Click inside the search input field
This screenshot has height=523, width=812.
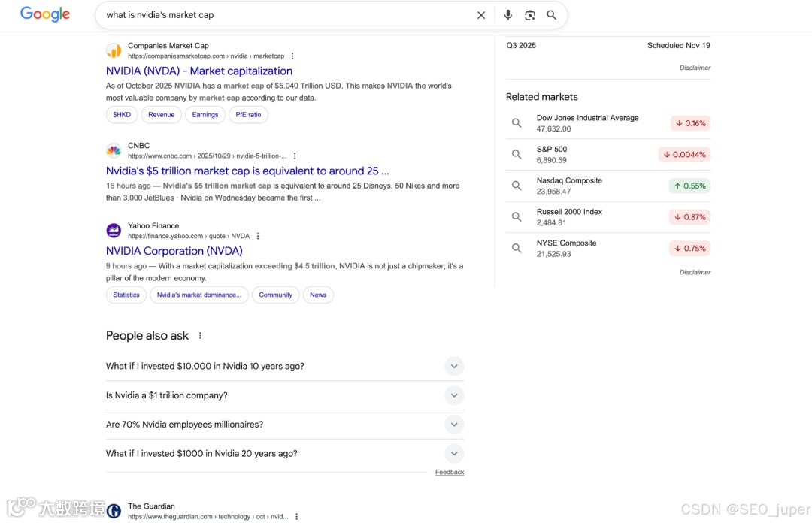(286, 15)
